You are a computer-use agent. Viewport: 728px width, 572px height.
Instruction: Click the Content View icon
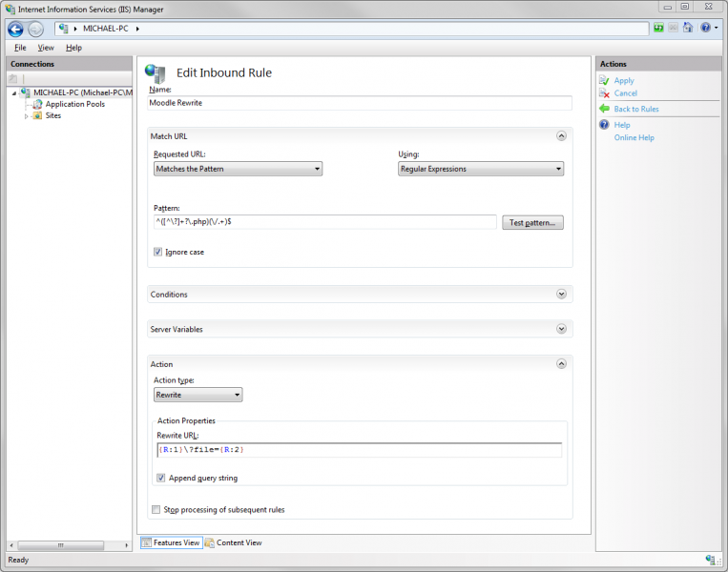[210, 542]
